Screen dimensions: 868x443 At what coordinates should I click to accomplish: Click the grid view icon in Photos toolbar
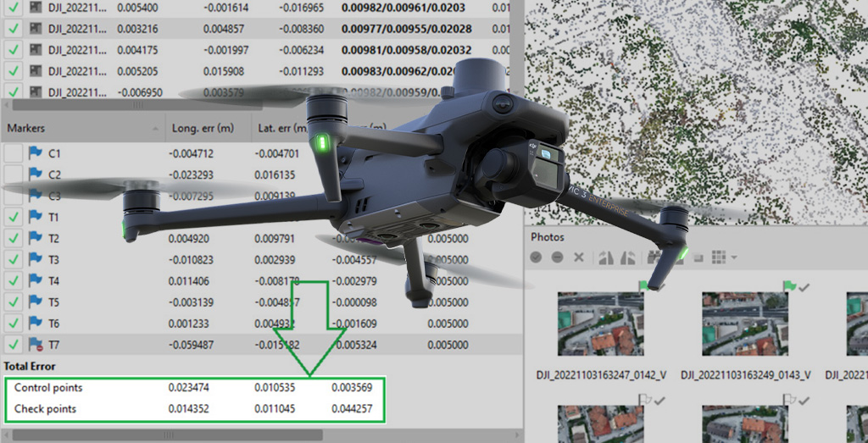click(x=719, y=257)
